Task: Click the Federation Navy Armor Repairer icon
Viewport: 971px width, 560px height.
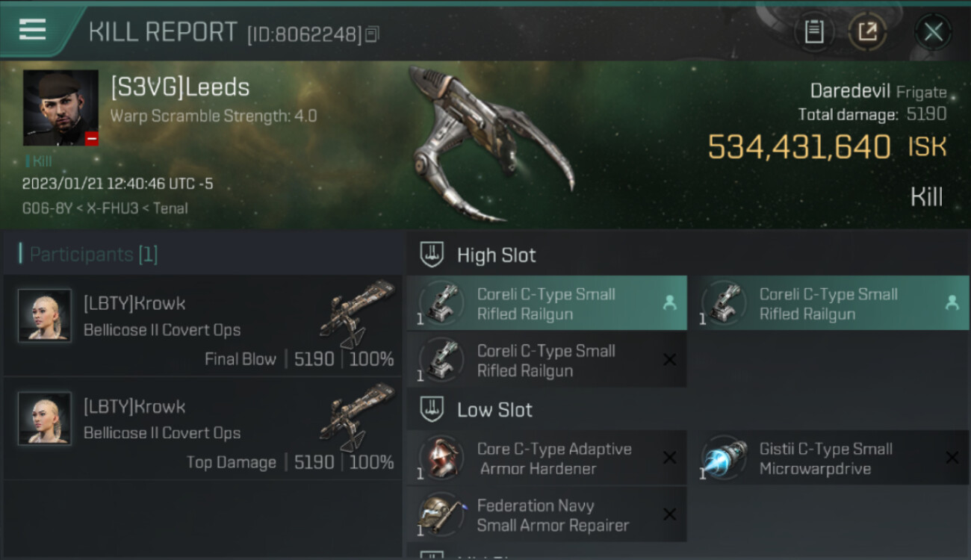Action: click(441, 515)
